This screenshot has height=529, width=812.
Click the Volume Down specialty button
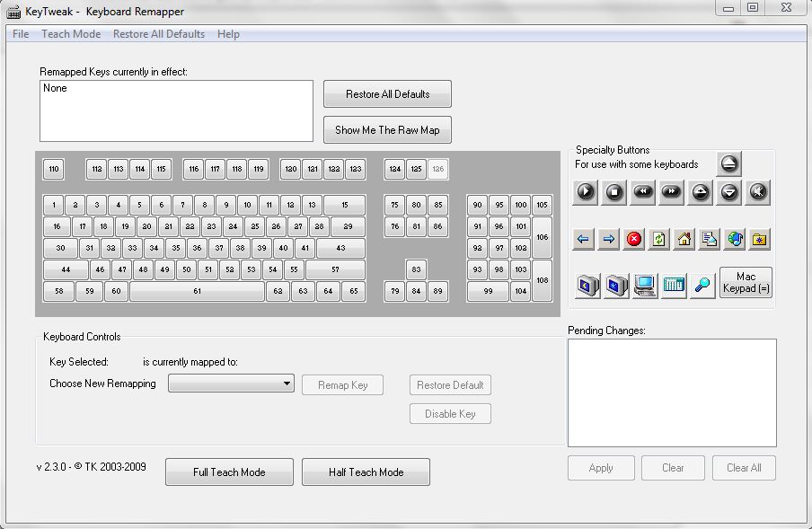[729, 192]
